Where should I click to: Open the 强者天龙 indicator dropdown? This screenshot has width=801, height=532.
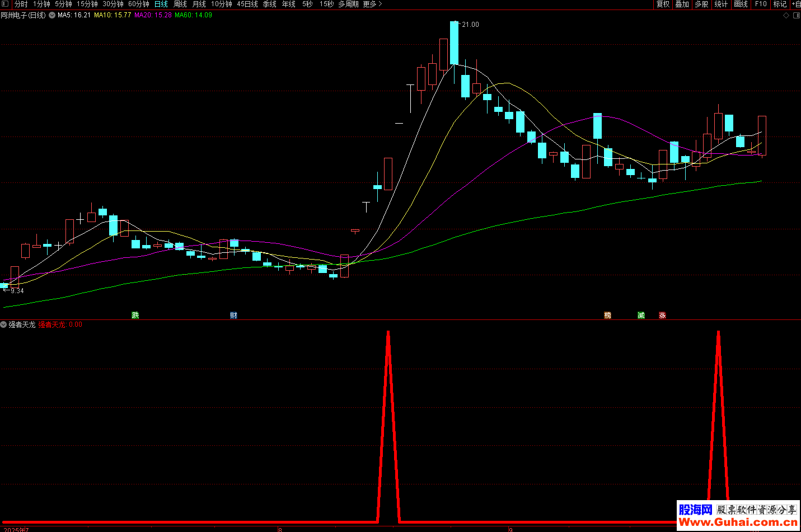click(x=4, y=324)
